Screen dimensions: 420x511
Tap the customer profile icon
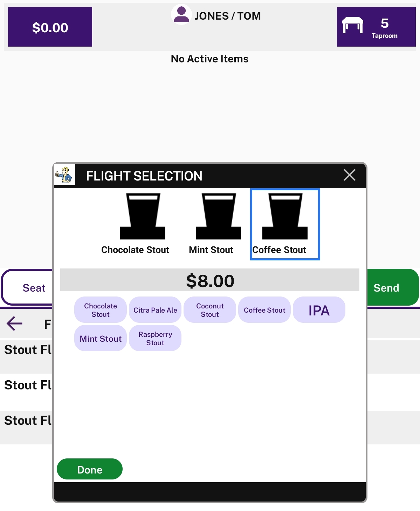181,15
